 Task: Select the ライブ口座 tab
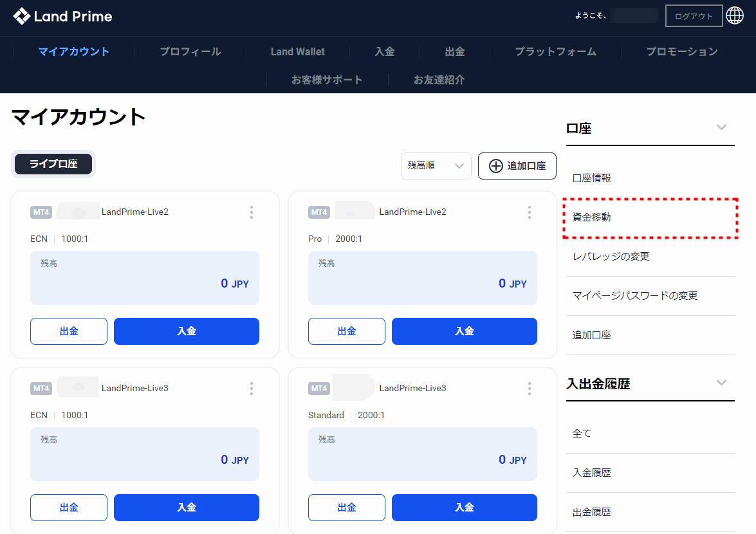(53, 164)
